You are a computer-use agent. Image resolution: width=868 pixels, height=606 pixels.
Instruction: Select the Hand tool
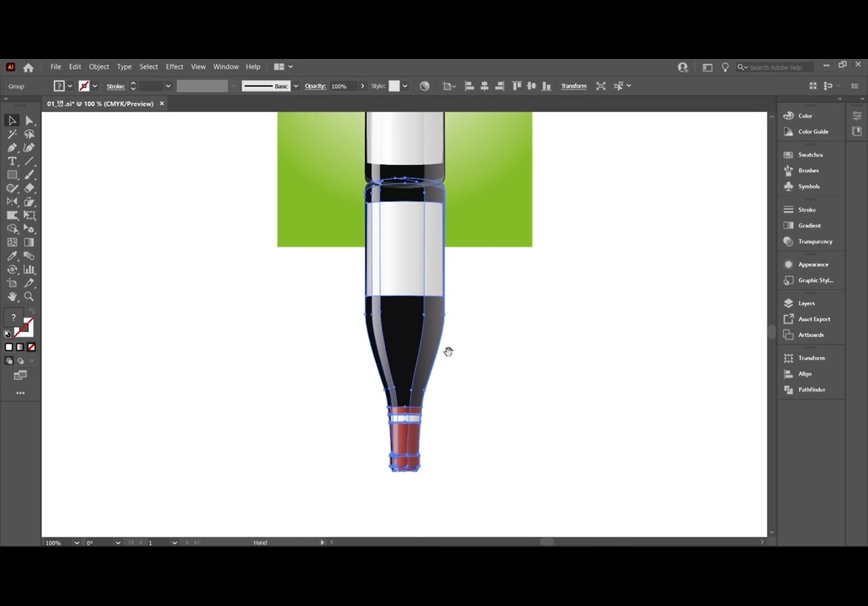click(x=12, y=297)
